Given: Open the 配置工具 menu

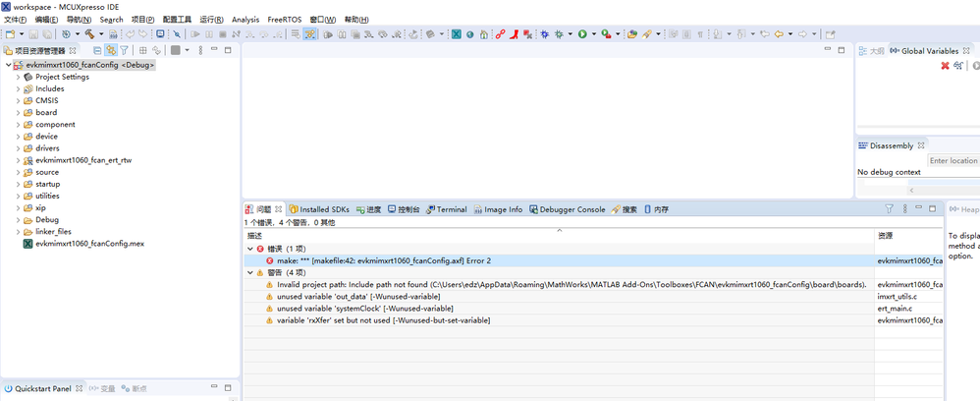Looking at the screenshot, I should click(x=177, y=20).
